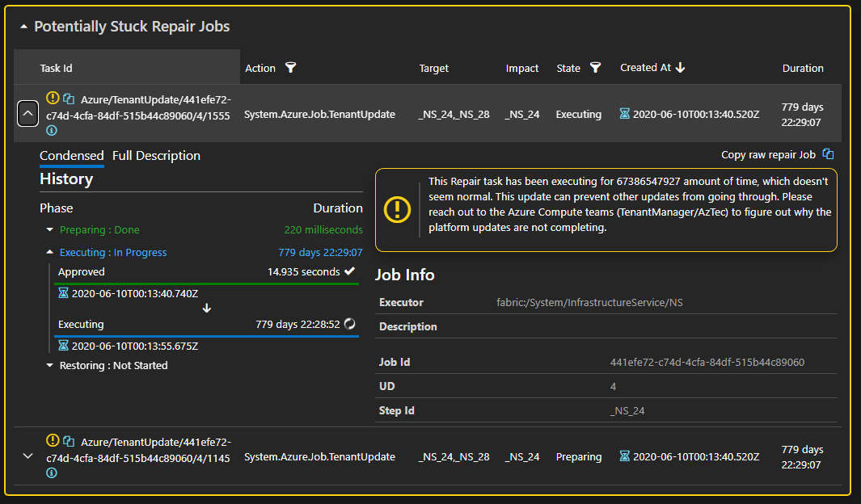Open the State column filter
This screenshot has width=861, height=504.
(x=595, y=68)
